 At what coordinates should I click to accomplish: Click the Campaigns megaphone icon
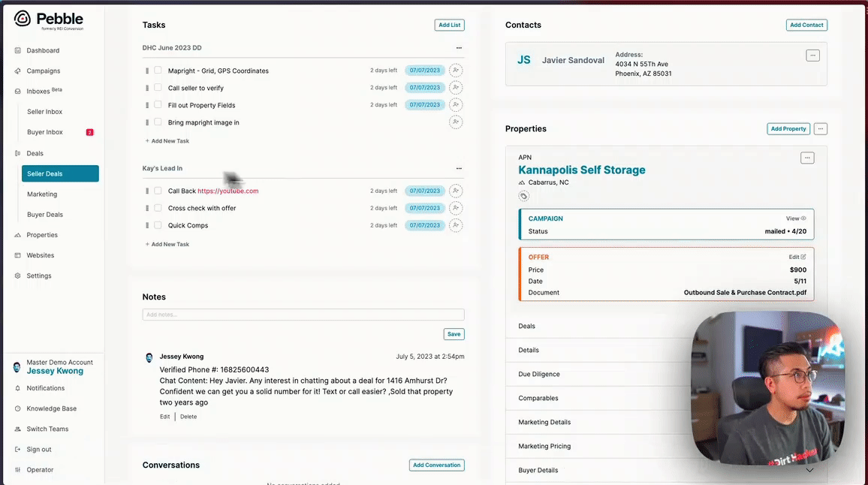[x=18, y=71]
